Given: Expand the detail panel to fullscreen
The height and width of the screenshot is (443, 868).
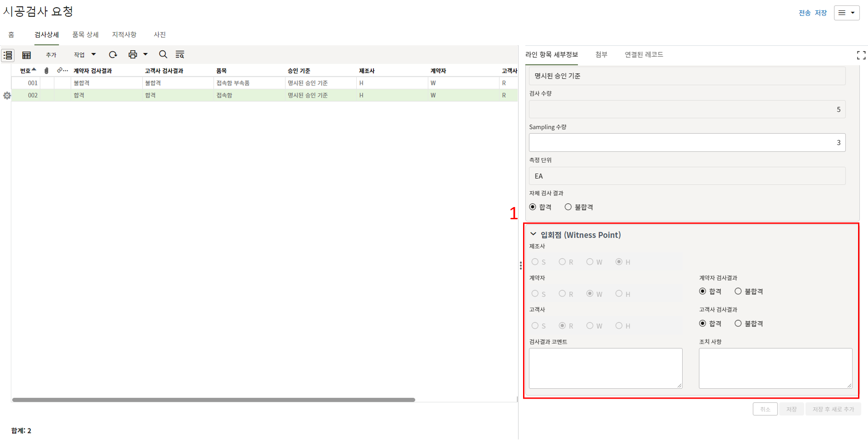Looking at the screenshot, I should click(861, 55).
